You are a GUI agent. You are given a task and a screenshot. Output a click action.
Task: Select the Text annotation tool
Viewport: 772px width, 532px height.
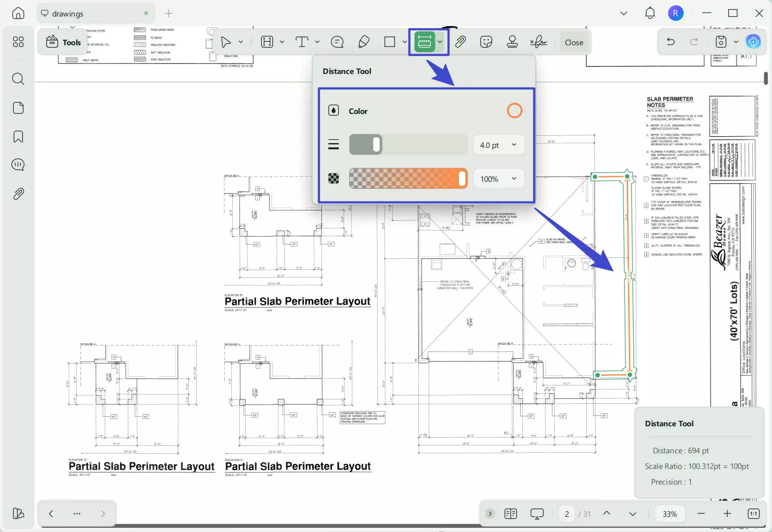[302, 41]
